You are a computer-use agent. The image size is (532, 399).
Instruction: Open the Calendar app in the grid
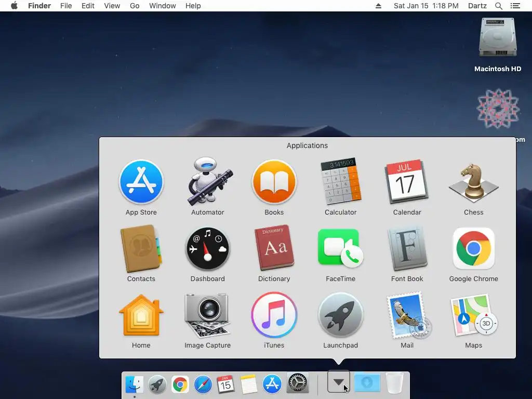click(x=407, y=181)
